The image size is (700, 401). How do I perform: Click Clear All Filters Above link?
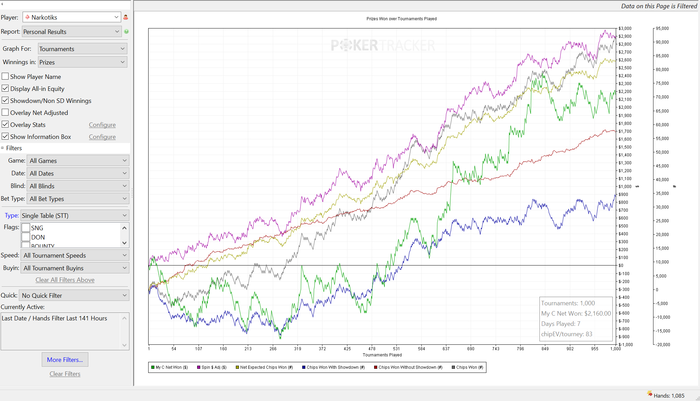click(x=65, y=280)
